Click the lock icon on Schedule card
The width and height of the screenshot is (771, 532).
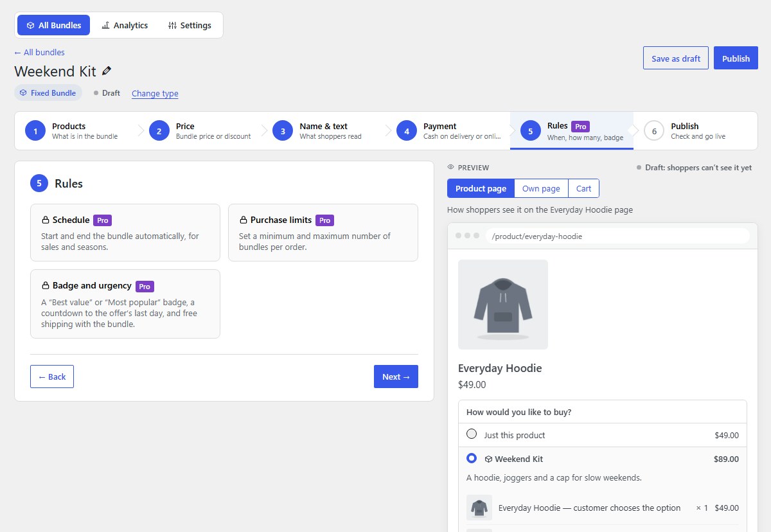coord(46,220)
